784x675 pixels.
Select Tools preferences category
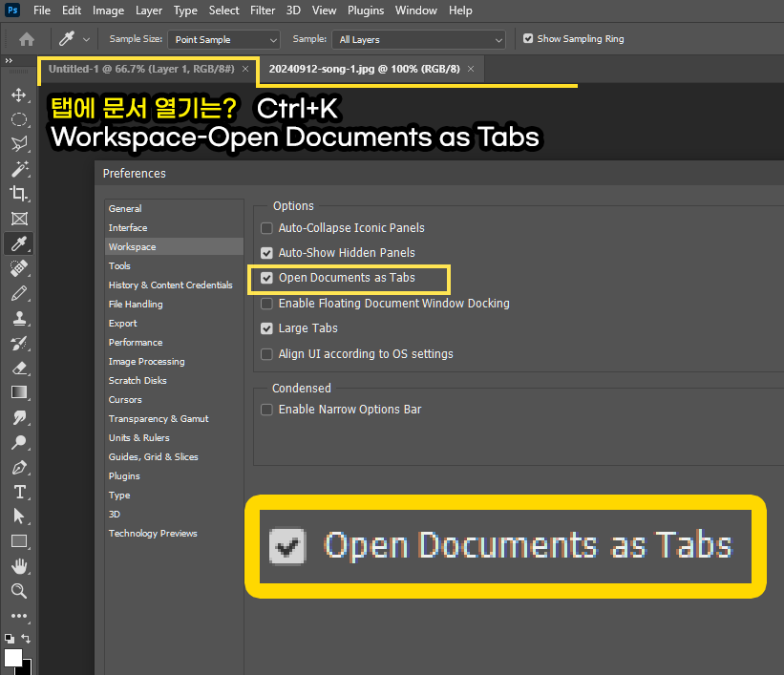click(119, 266)
